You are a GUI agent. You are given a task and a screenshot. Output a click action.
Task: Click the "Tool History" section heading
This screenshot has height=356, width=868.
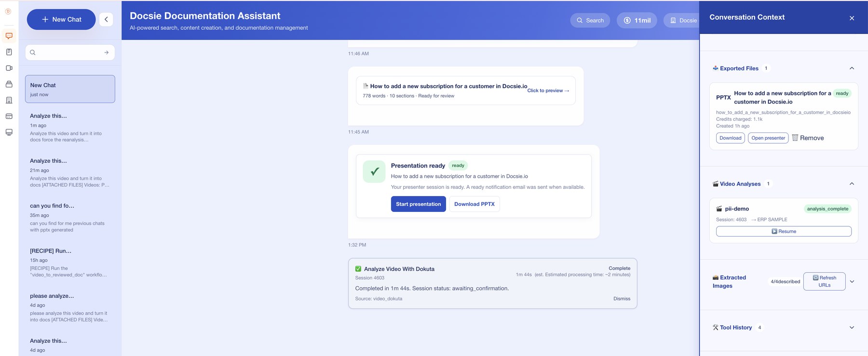(736, 328)
